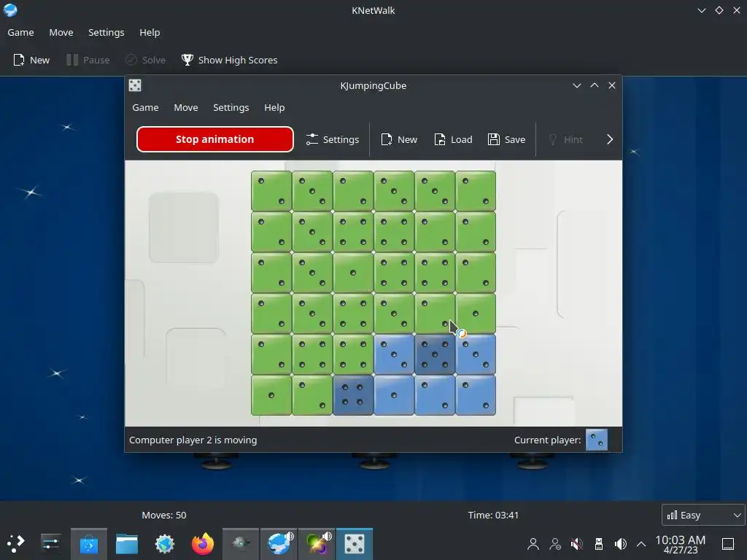Open the application launcher in taskbar
Viewport: 747px width, 560px height.
pos(16,543)
